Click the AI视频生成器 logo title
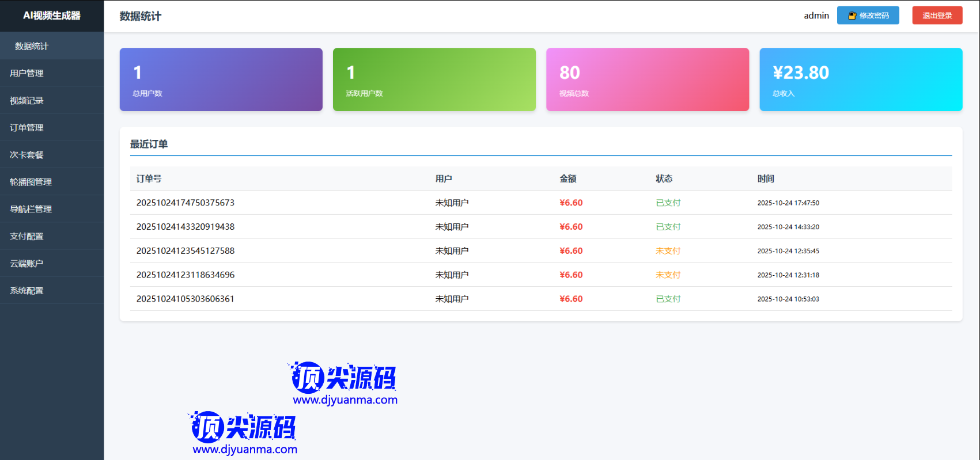Viewport: 980px width, 460px height. pos(52,16)
